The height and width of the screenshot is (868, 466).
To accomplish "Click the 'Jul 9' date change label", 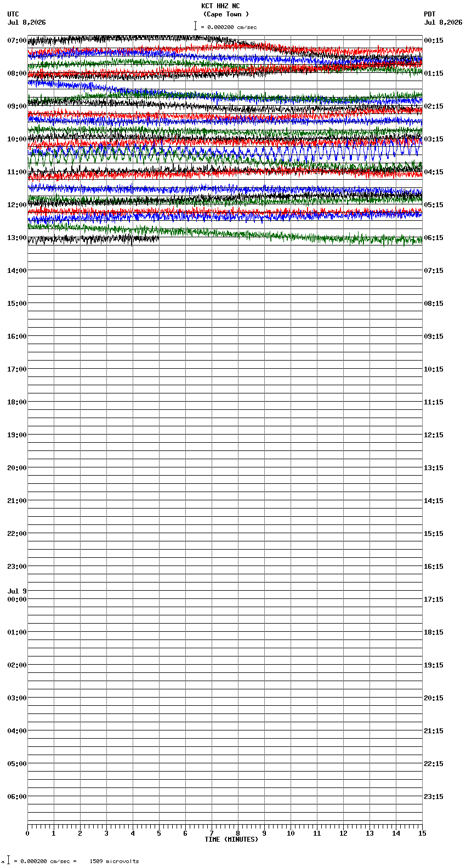I will pyautogui.click(x=17, y=591).
